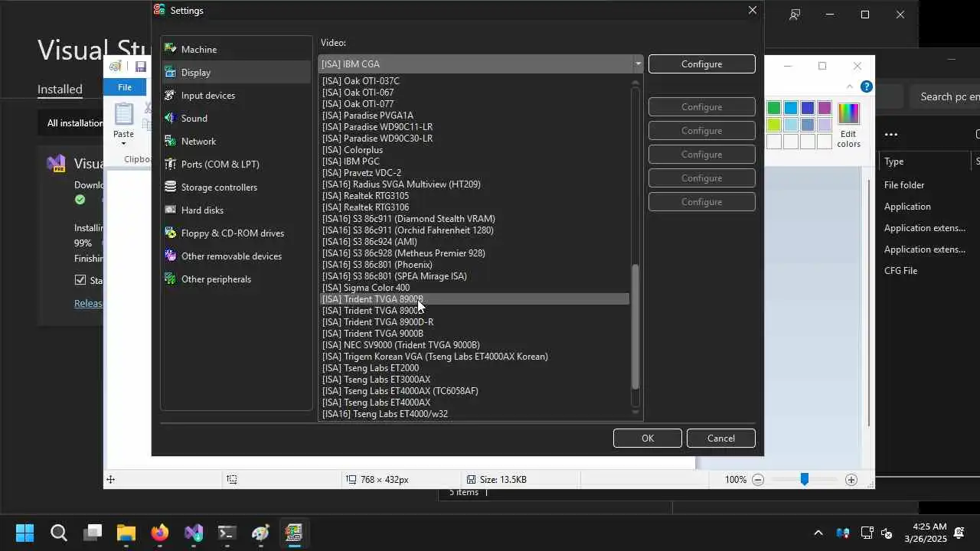Choose the purple color swatch in Paint

pos(825,108)
